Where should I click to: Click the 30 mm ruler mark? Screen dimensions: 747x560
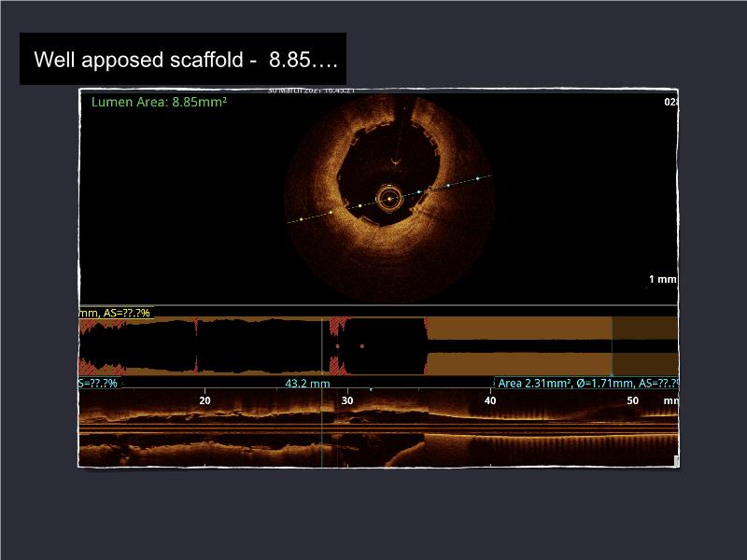(347, 400)
